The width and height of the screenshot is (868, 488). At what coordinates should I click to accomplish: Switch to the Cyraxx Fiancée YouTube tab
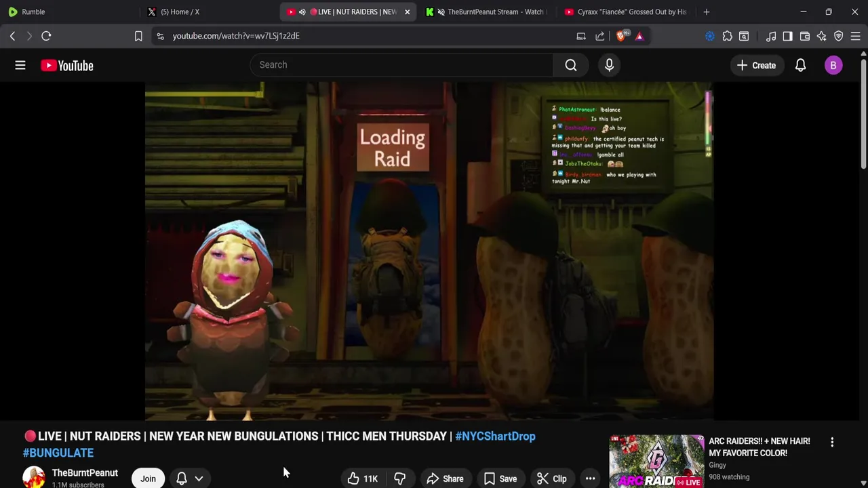coord(625,12)
